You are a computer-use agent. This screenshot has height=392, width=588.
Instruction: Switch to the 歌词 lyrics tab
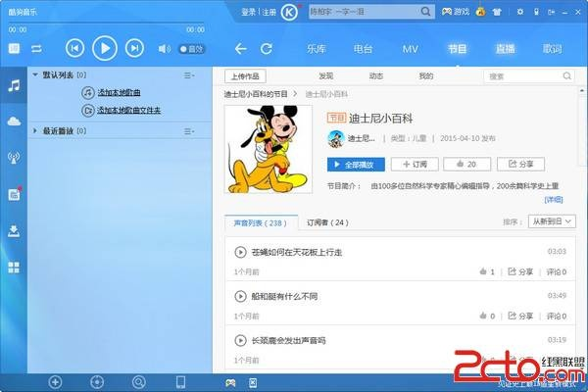pyautogui.click(x=552, y=49)
